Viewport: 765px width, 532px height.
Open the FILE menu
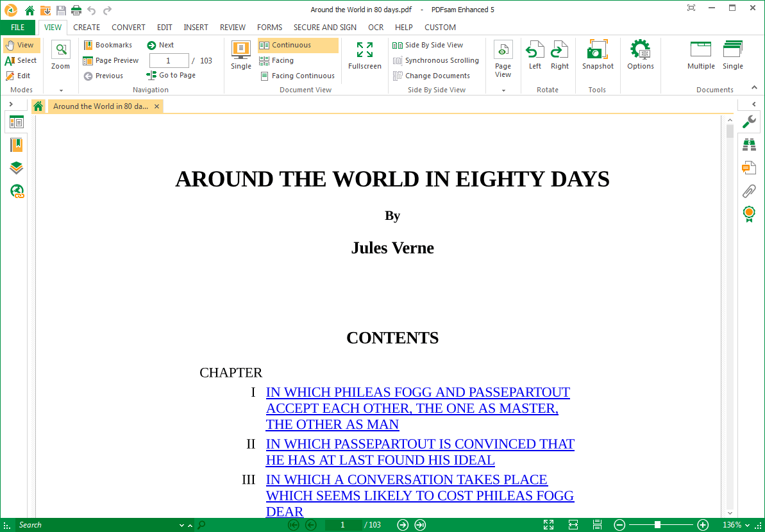click(18, 28)
